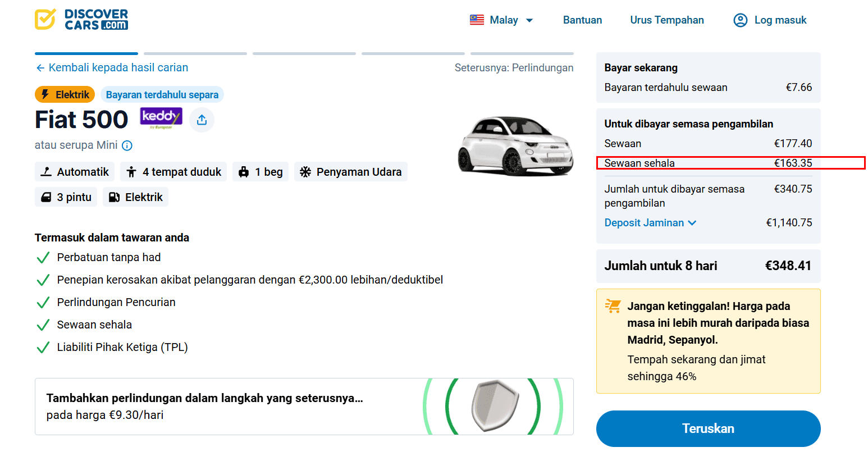Click the Teruskan button
Screen dimensions: 868x470
pos(708,428)
